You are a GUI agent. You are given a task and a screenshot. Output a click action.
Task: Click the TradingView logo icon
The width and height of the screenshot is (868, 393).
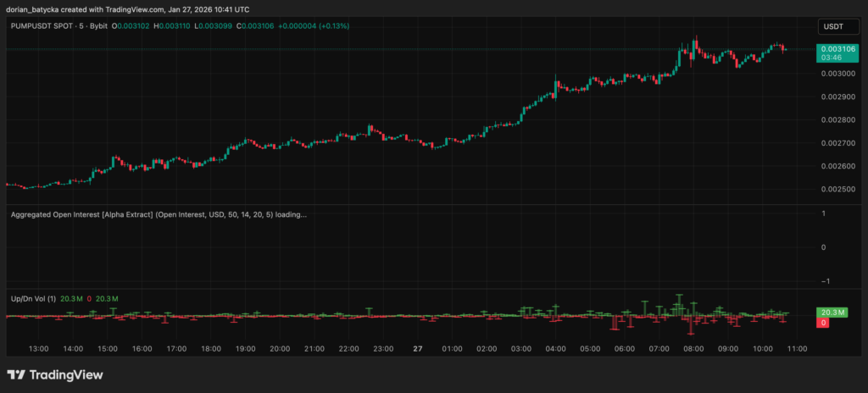click(x=16, y=374)
